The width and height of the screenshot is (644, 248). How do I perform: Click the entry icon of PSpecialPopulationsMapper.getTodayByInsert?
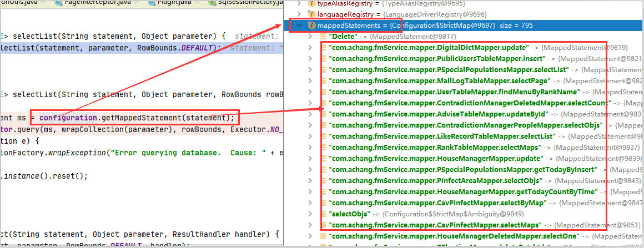[324, 170]
